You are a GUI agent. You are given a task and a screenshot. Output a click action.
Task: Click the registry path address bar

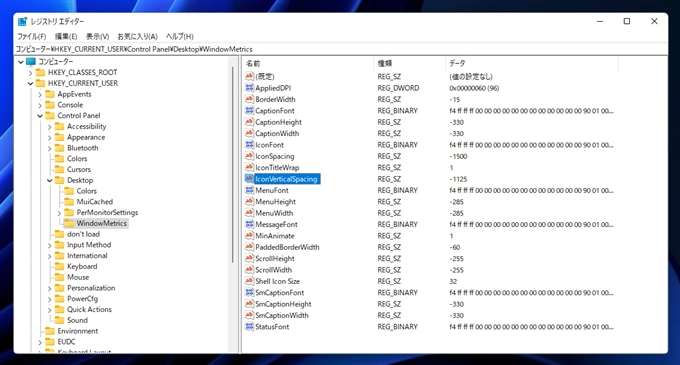pos(340,49)
